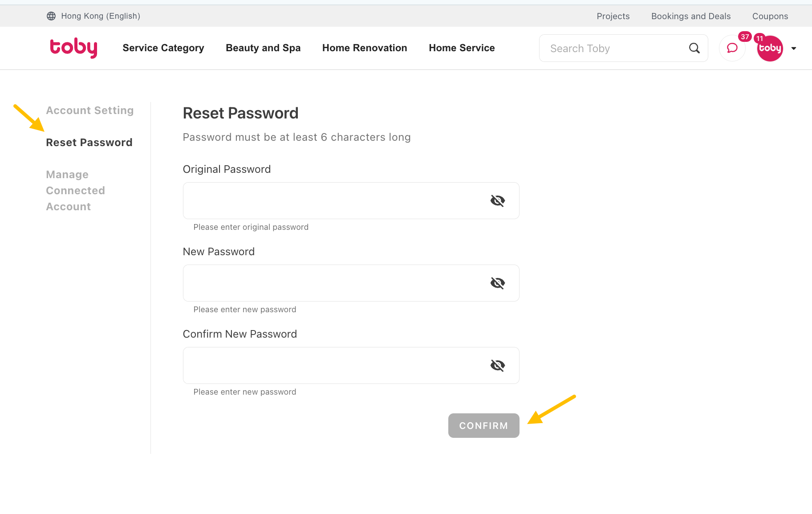Image resolution: width=812 pixels, height=514 pixels.
Task: Show the Original Password text
Action: click(x=498, y=201)
